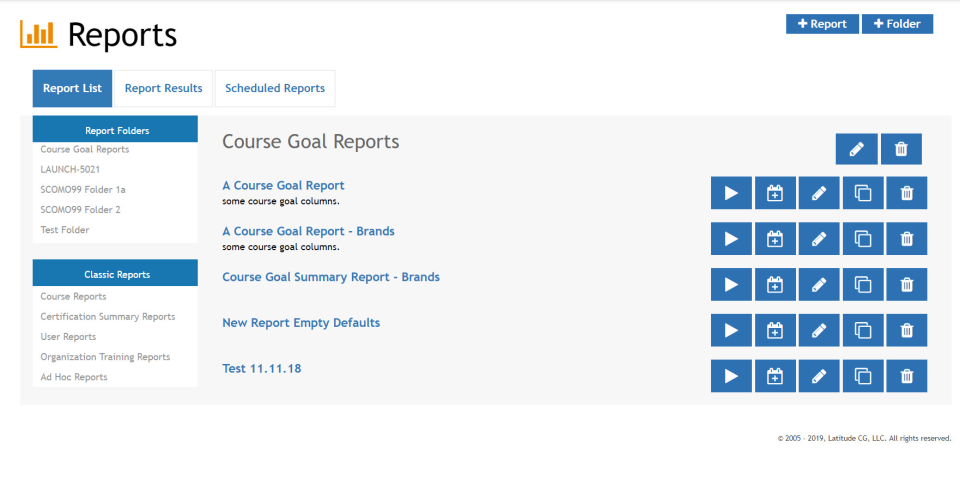This screenshot has height=504, width=960.
Task: Open A Course Goal Report - Brands link
Action: (308, 231)
